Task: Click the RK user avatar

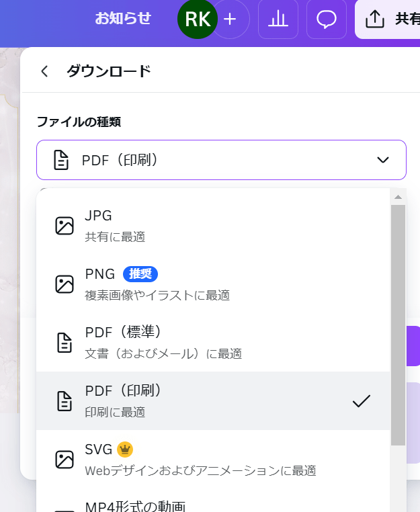Action: click(198, 19)
